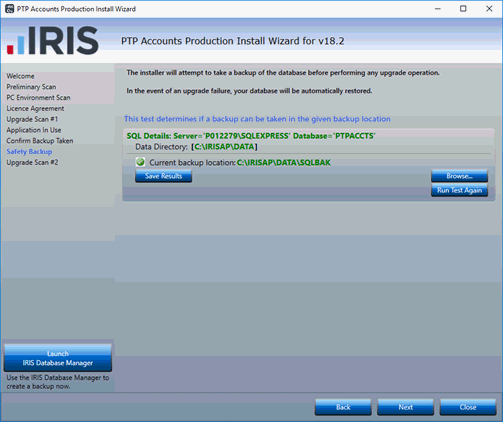Click backup path C:\IRISAP\DATA\SQLBAK text

(x=284, y=163)
